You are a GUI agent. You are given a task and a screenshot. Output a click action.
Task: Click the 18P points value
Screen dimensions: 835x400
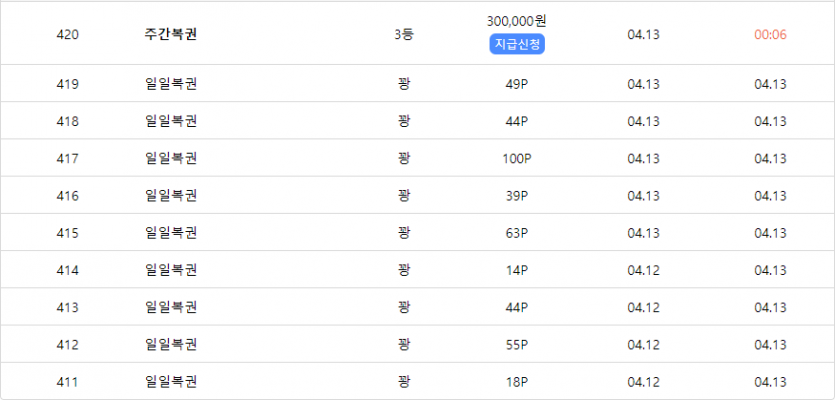517,382
